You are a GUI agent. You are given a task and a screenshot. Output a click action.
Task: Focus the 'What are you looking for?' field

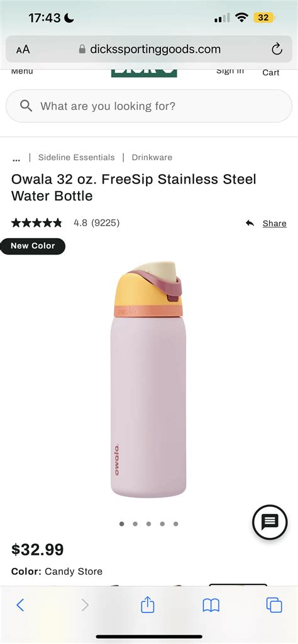pyautogui.click(x=149, y=106)
